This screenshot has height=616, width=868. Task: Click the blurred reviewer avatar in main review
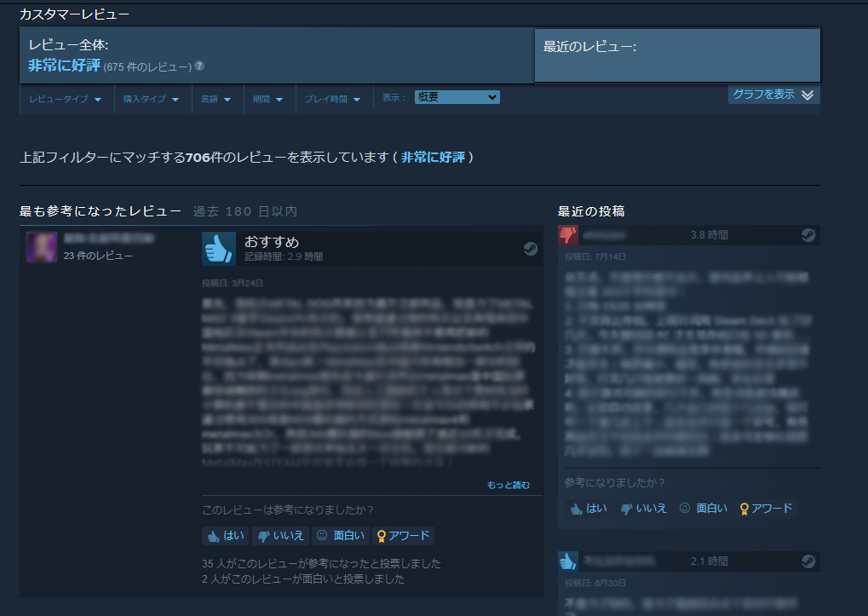tap(42, 247)
